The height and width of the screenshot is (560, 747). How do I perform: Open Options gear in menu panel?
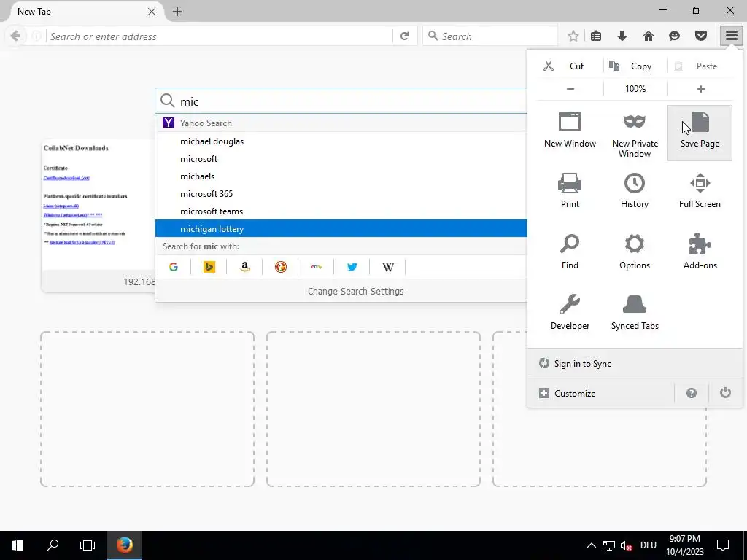pos(635,252)
